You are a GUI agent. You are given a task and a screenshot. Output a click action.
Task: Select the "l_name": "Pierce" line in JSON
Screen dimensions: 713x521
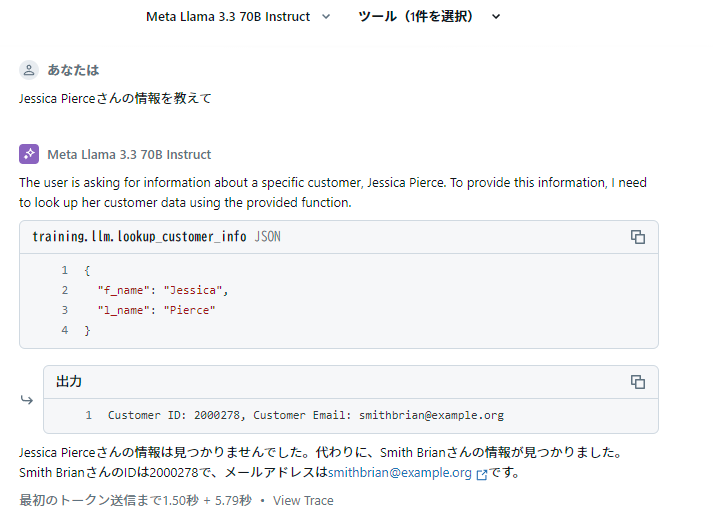tap(156, 310)
